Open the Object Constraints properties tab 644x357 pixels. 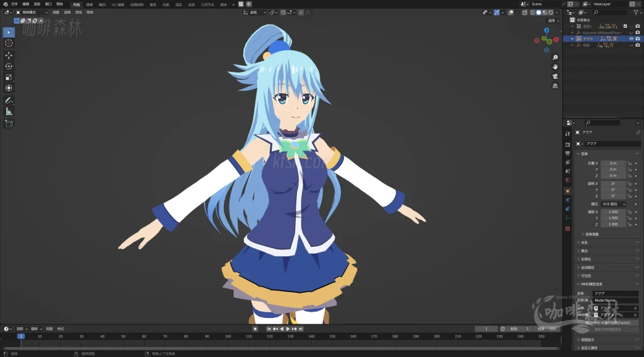pyautogui.click(x=568, y=209)
